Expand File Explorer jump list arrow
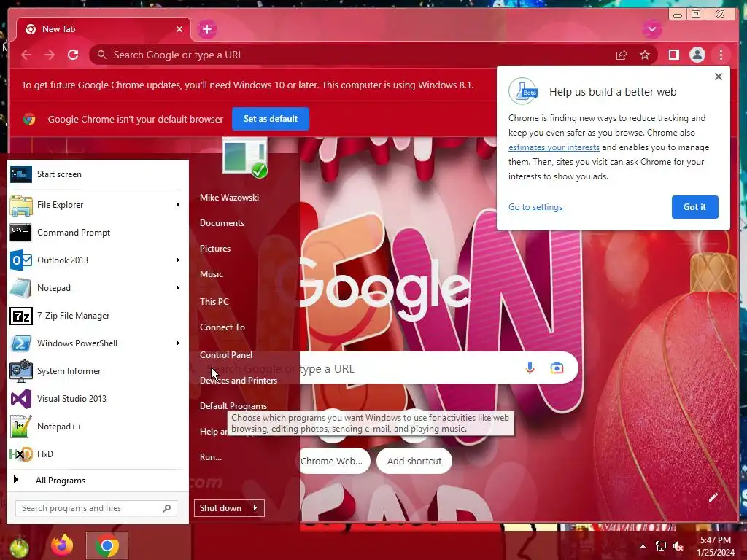This screenshot has height=560, width=747. (178, 205)
